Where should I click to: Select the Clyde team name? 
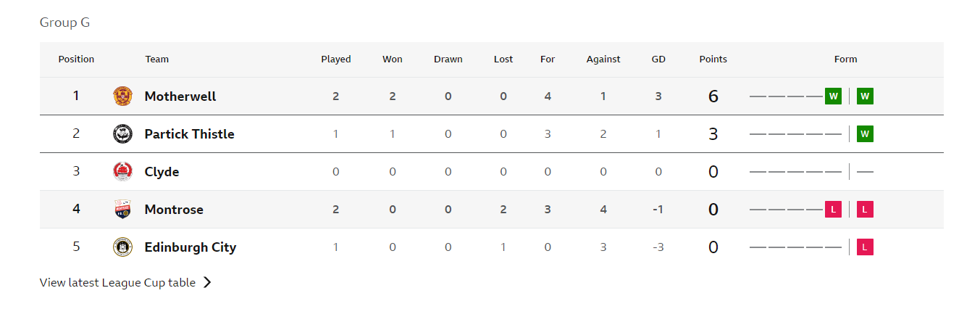click(x=162, y=172)
